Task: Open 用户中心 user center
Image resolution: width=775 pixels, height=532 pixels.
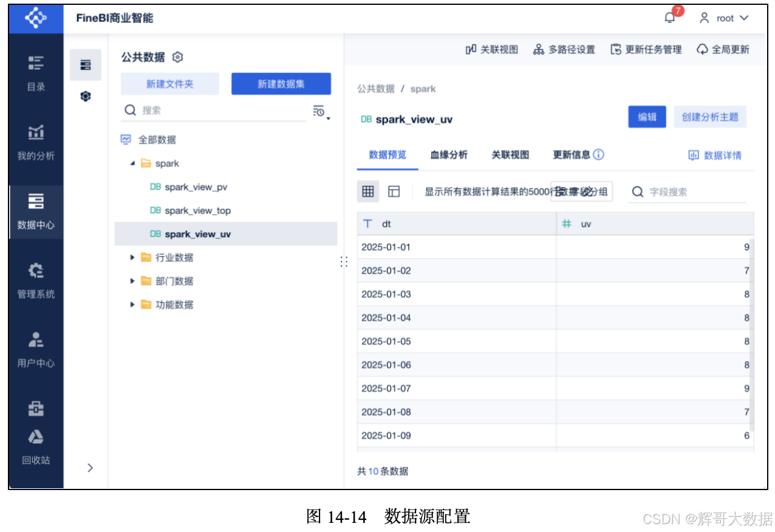Action: (x=36, y=350)
